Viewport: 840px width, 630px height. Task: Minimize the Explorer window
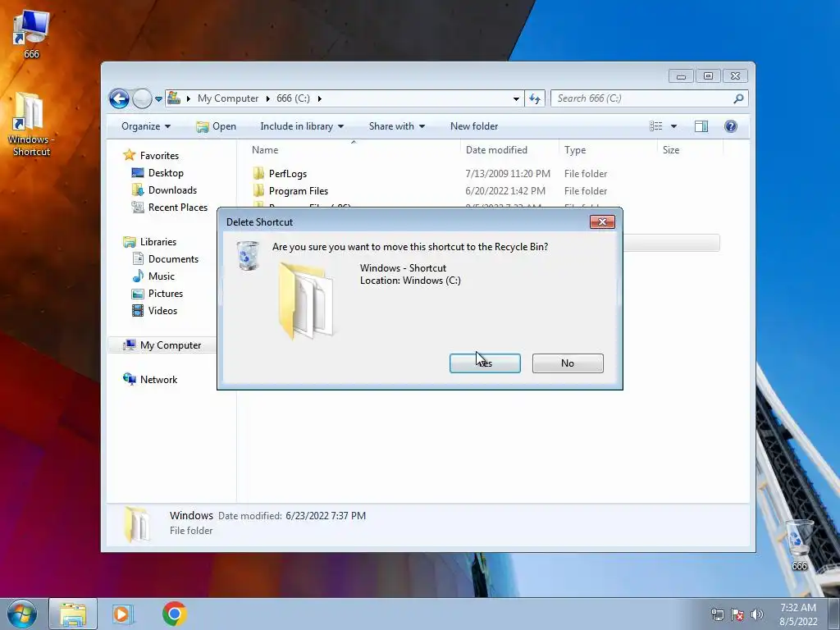(x=681, y=76)
